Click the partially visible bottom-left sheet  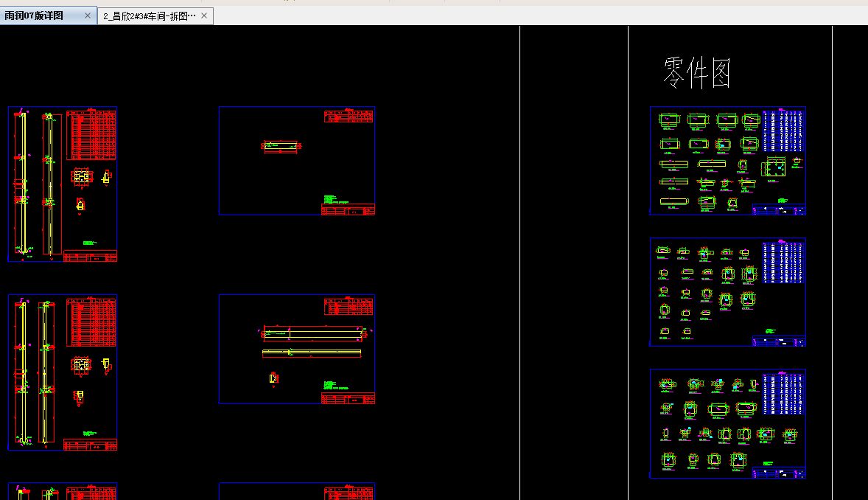[x=63, y=491]
